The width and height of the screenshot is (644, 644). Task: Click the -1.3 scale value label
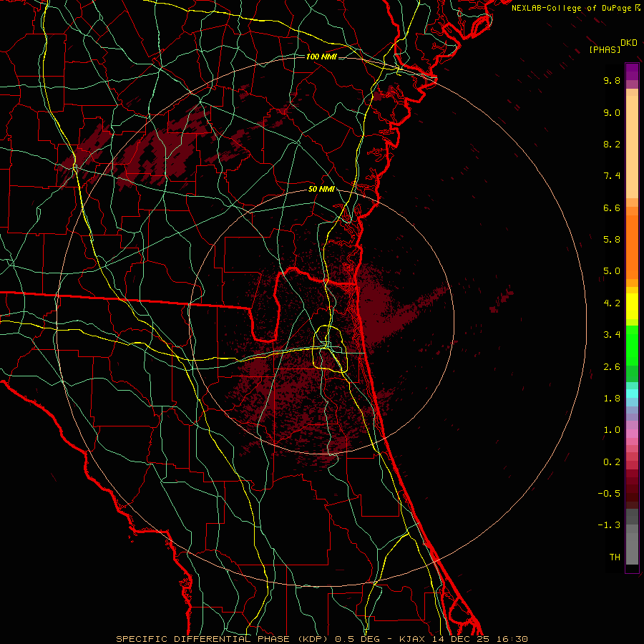click(609, 525)
